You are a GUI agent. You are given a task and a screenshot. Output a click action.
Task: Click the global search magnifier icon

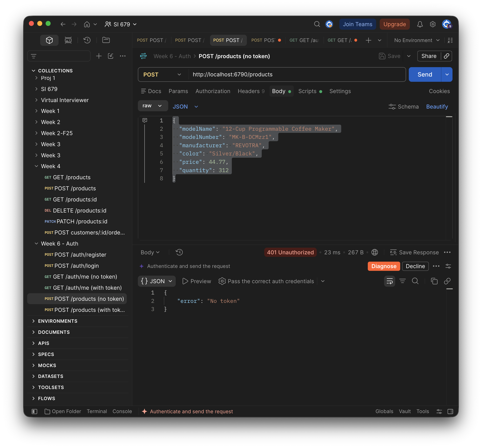click(x=317, y=24)
